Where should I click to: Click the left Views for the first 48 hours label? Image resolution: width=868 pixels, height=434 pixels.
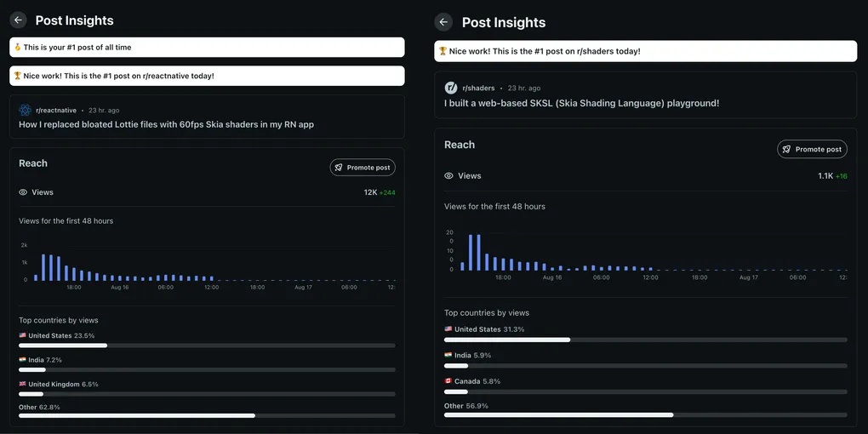coord(66,221)
